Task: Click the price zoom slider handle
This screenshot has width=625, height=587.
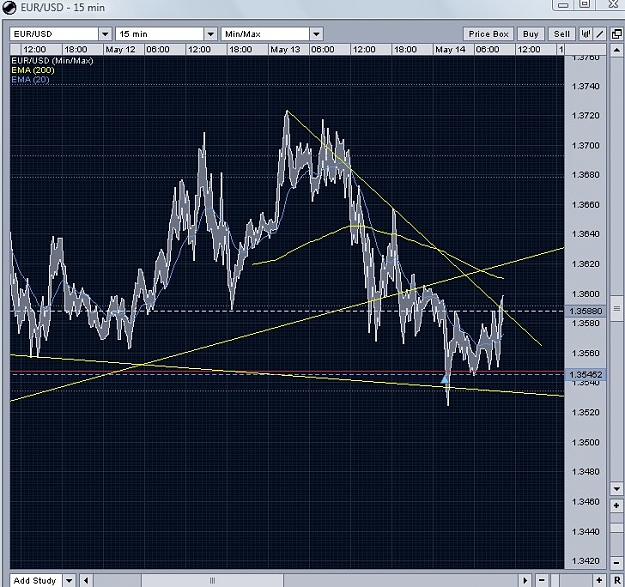Action: [x=616, y=528]
